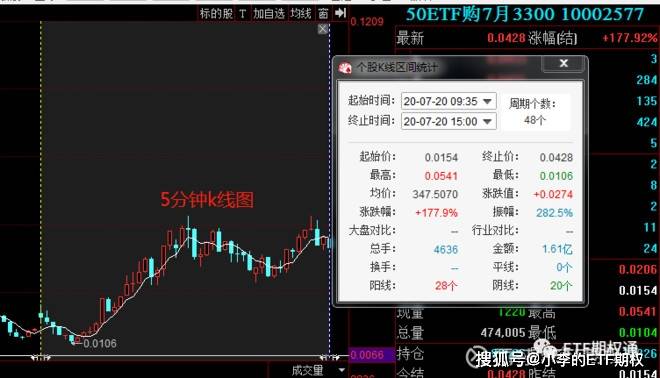This screenshot has width=660, height=378.
Task: Open the 标的股 underlying stock button
Action: click(216, 13)
